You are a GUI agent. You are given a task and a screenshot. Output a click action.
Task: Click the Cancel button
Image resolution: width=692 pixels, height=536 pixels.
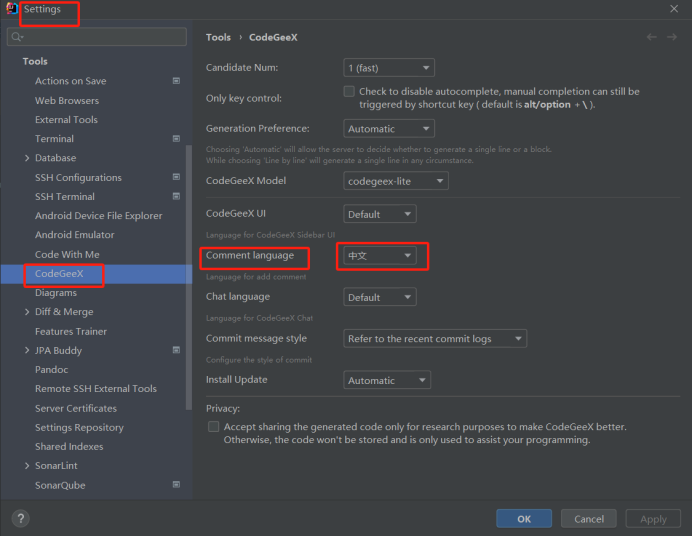pos(589,519)
